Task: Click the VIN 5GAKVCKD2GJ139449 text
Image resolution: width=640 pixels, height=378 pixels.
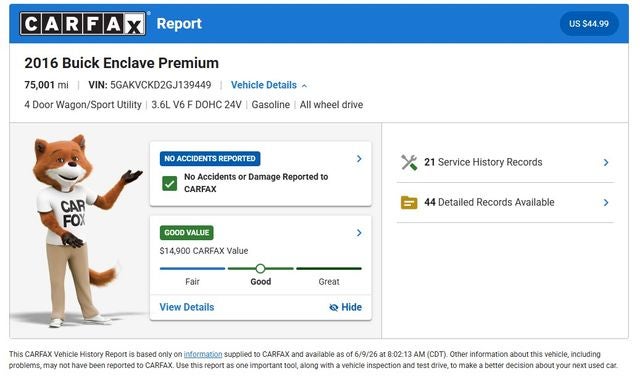Action: pyautogui.click(x=150, y=85)
